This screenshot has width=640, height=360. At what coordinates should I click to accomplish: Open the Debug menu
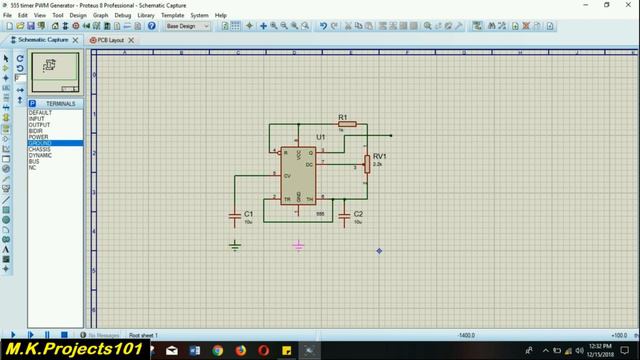(122, 16)
